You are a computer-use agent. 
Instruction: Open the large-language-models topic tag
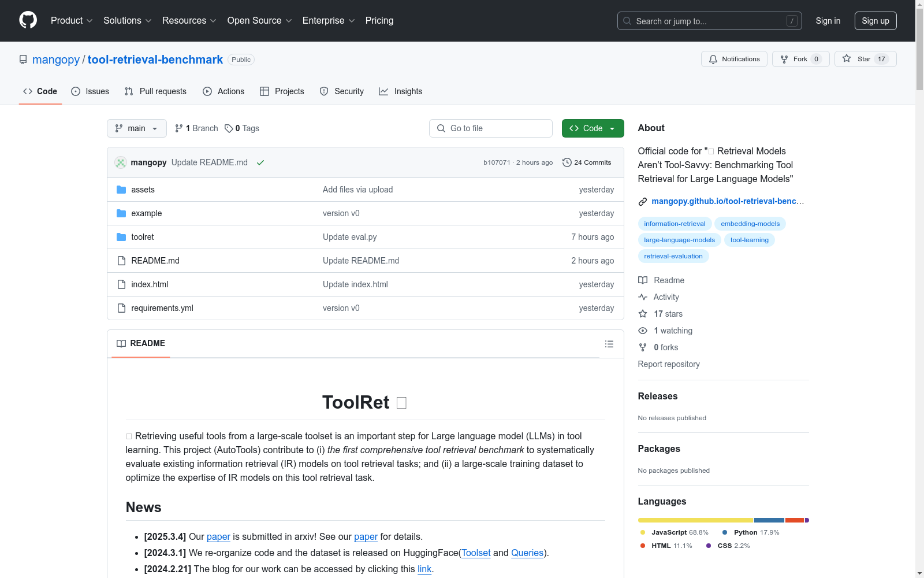click(x=680, y=240)
